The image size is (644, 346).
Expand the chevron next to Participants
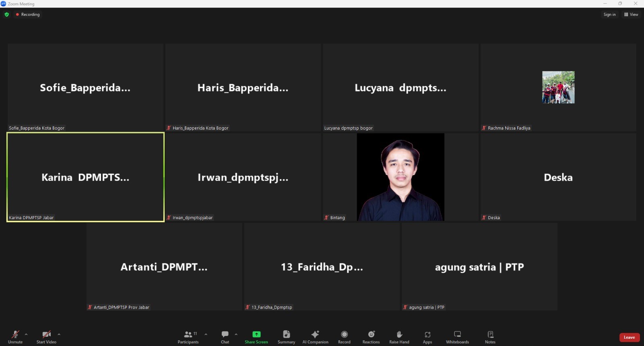point(206,334)
